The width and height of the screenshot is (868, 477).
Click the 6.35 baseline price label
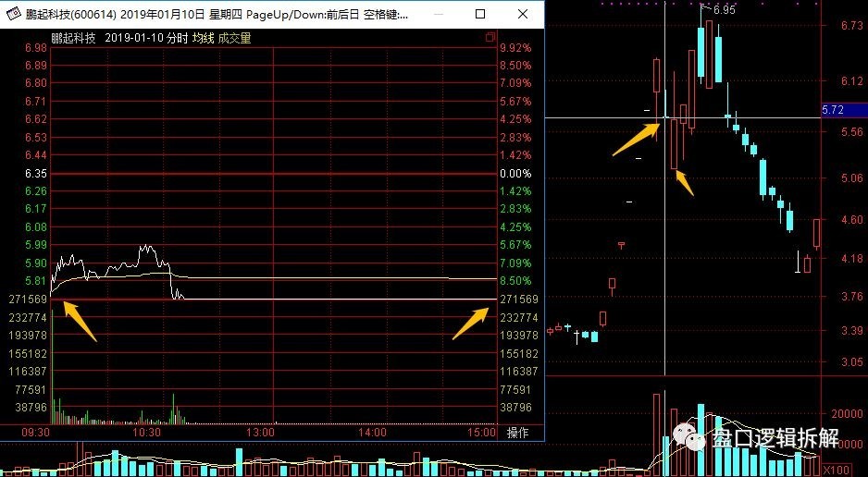pos(36,173)
